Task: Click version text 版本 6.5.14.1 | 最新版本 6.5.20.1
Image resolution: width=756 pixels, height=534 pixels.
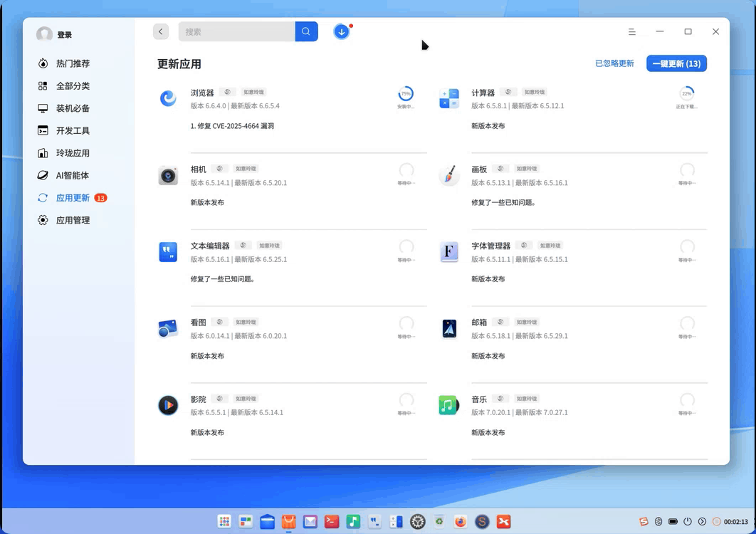Action: tap(238, 183)
